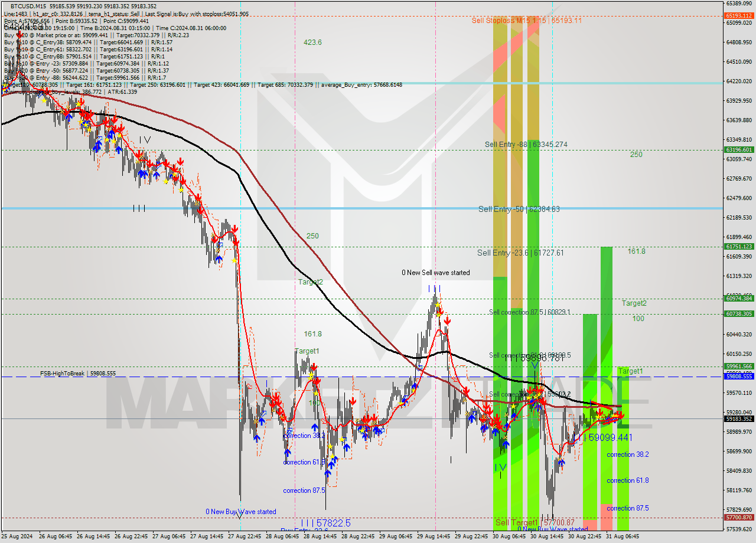Click the 63639.880 price axis value
The image size is (756, 543).
(x=739, y=120)
